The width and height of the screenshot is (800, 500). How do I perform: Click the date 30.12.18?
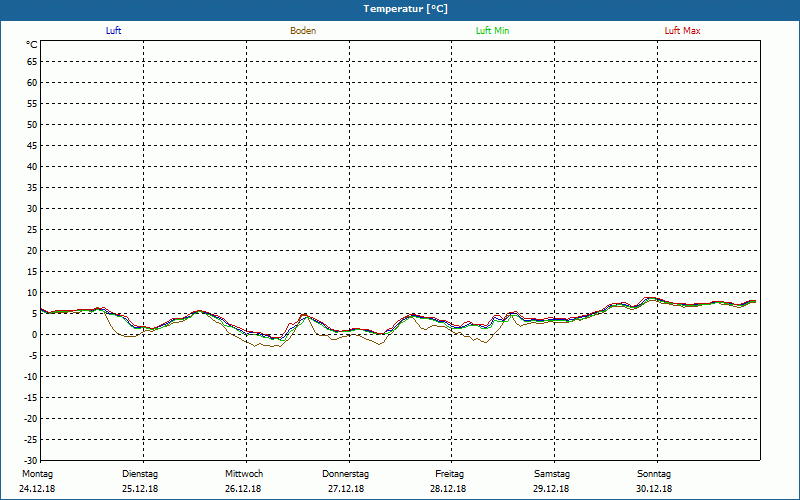pos(654,489)
